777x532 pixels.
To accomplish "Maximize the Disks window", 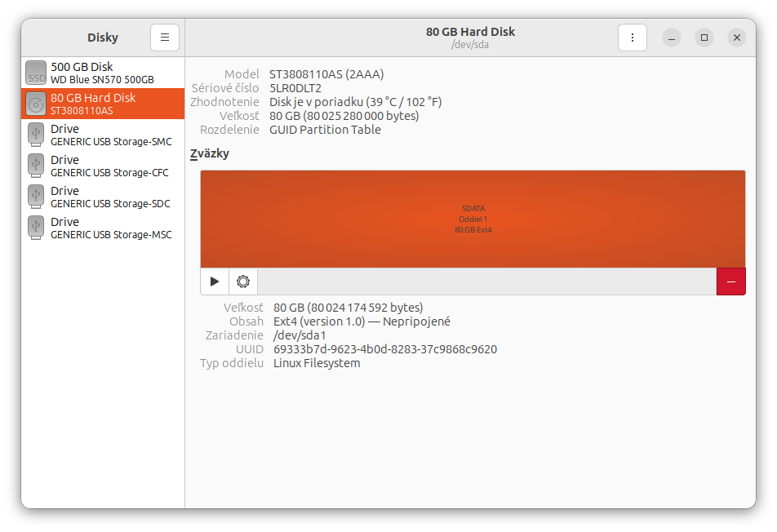I will 704,38.
